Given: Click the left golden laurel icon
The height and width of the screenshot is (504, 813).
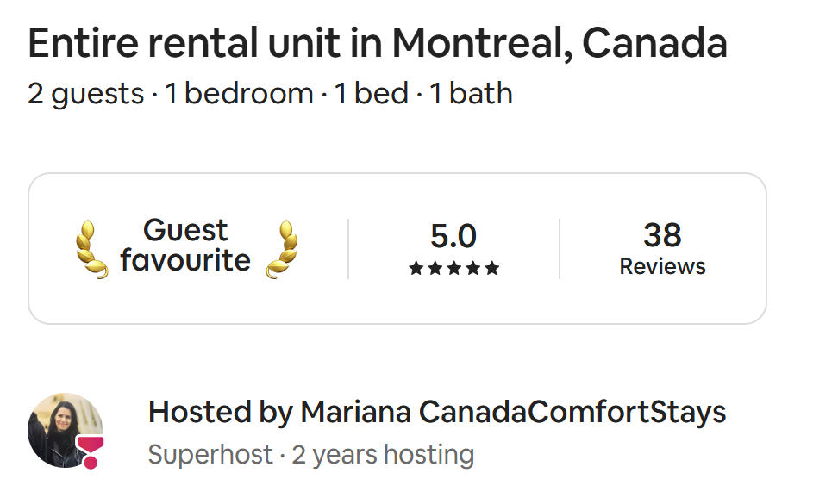Looking at the screenshot, I should (x=91, y=249).
